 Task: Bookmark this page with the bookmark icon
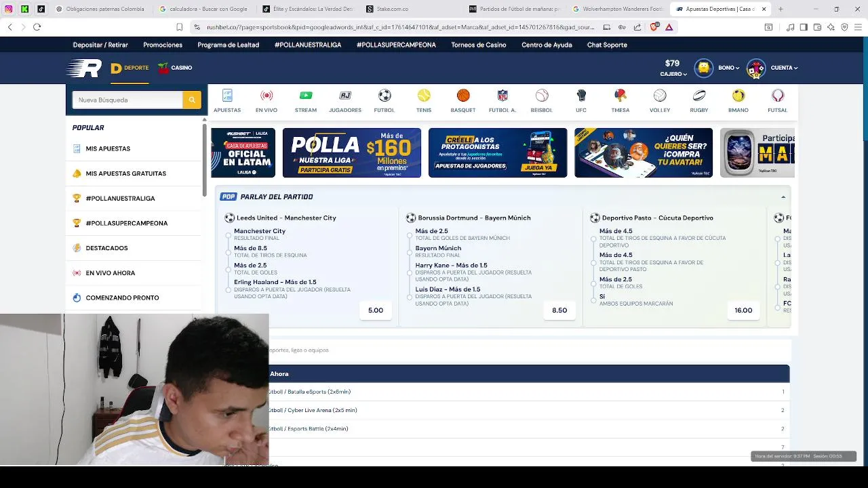(x=180, y=27)
